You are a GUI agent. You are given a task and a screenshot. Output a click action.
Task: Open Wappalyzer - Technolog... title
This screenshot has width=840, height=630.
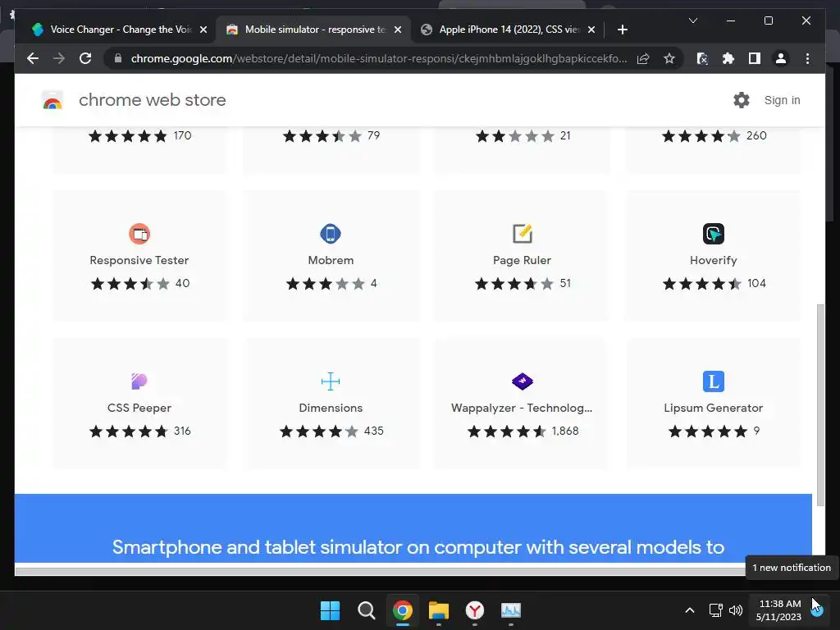tap(522, 409)
